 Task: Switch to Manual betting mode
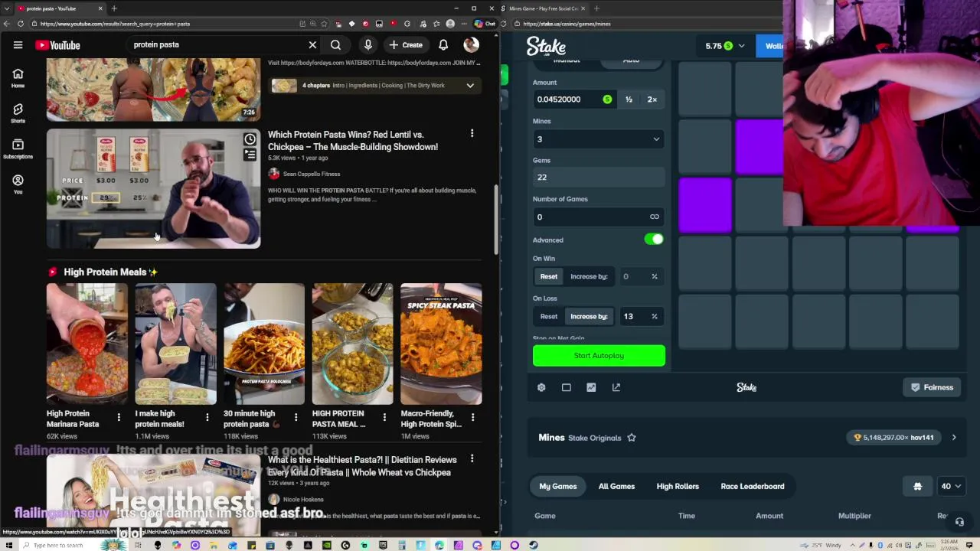pyautogui.click(x=567, y=61)
